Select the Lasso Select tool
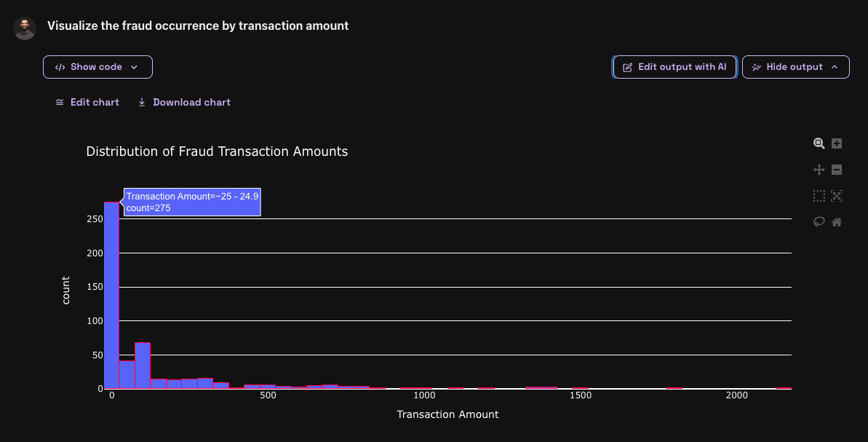 click(819, 222)
